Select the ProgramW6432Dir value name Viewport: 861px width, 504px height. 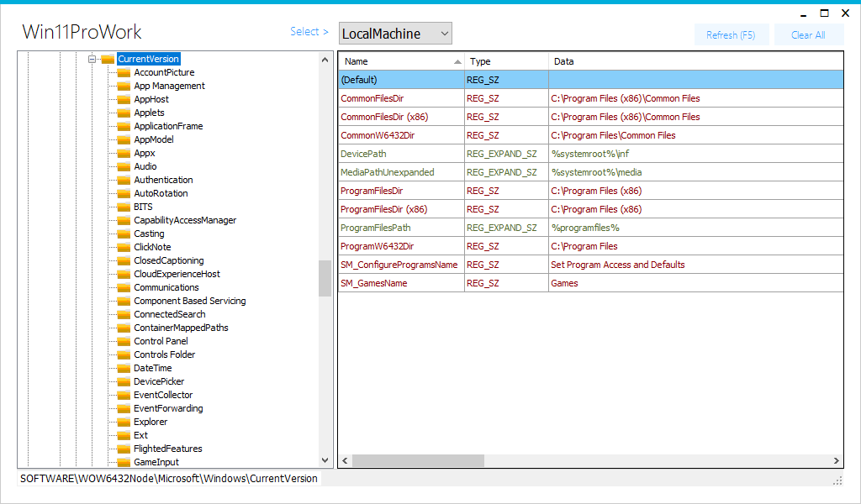(377, 246)
